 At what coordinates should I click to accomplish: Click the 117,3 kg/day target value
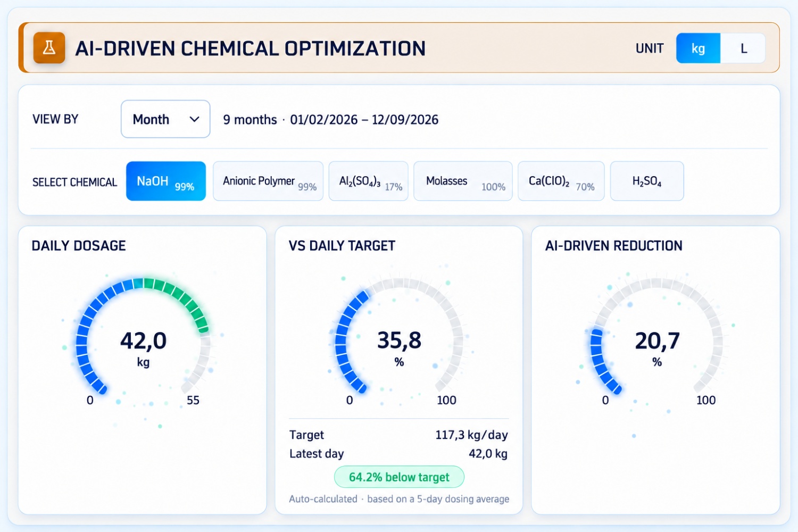click(x=471, y=435)
